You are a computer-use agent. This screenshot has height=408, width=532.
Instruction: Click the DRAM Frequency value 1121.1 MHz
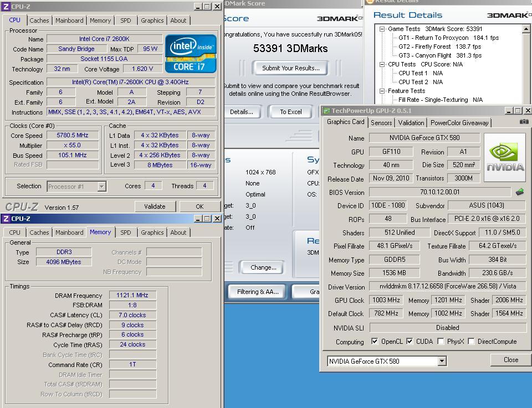coord(132,295)
